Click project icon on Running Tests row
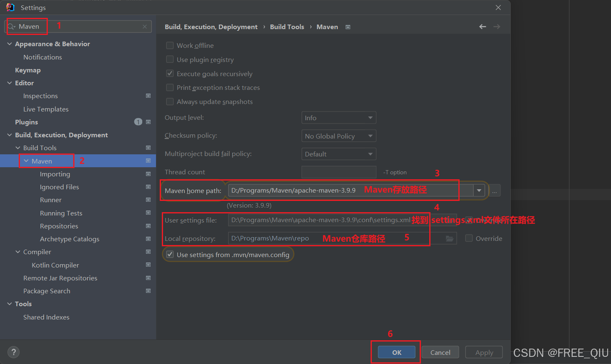This screenshot has height=364, width=611. [x=148, y=213]
